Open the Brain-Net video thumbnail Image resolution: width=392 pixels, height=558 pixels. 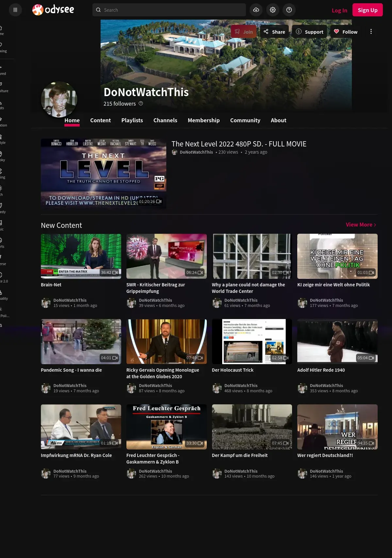[81, 256]
